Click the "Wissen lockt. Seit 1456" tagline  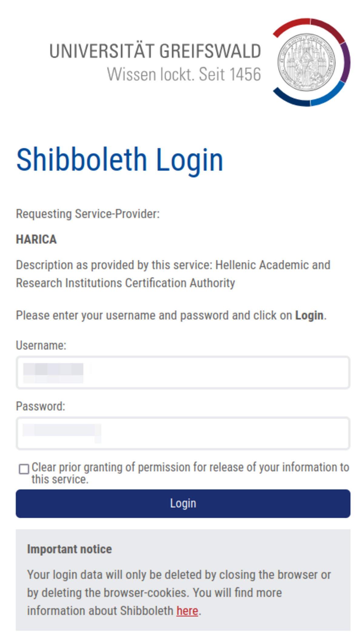[x=184, y=74]
